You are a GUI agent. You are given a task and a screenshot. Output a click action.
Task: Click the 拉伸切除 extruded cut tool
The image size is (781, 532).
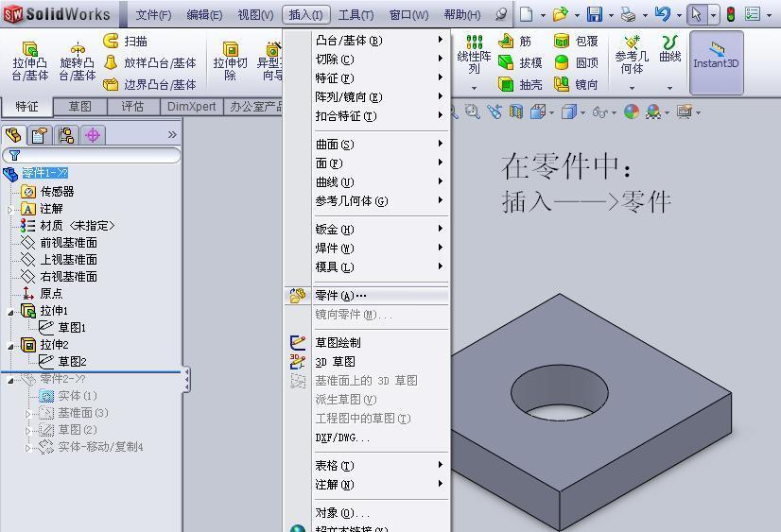point(230,61)
